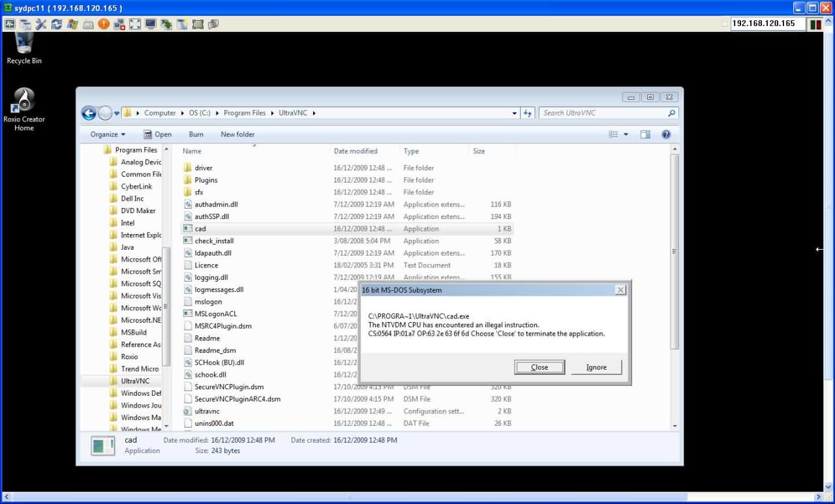Expand the breadcrumb arrow after UltraVNC
The width and height of the screenshot is (835, 504).
(x=314, y=113)
